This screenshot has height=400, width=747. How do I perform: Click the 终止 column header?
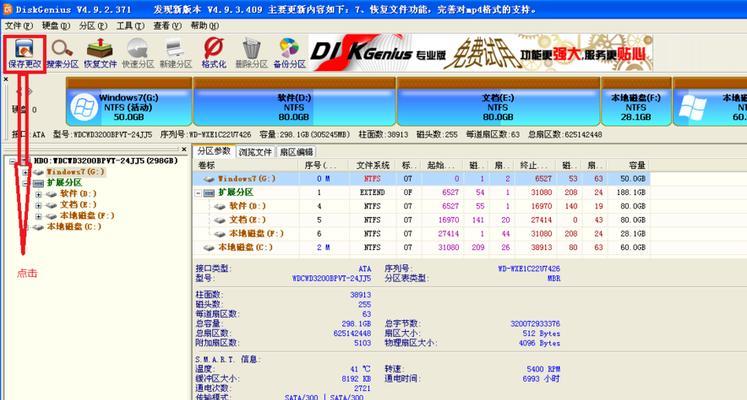pyautogui.click(x=535, y=165)
